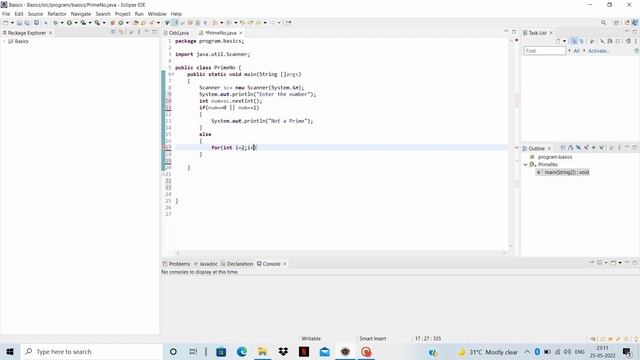The width and height of the screenshot is (640, 360).
Task: Toggle Hide Static Members in Outline toolbar
Action: 586,147
